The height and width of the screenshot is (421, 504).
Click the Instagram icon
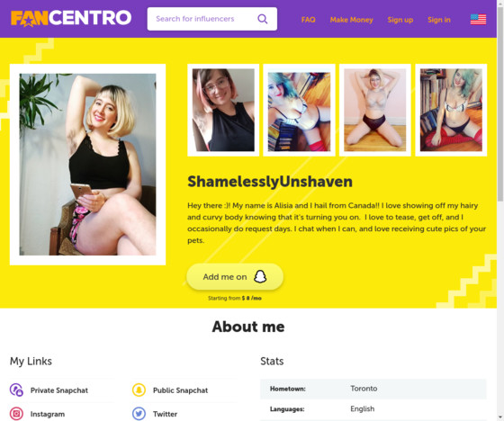point(16,414)
